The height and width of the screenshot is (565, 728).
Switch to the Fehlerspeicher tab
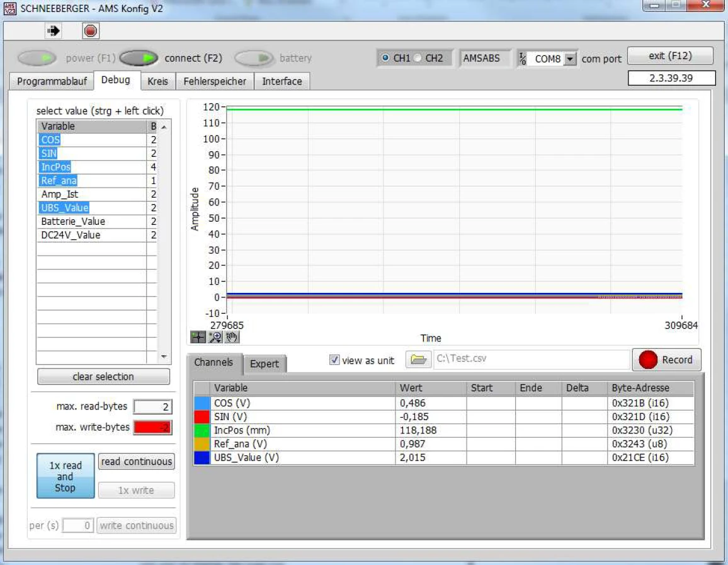(x=215, y=81)
